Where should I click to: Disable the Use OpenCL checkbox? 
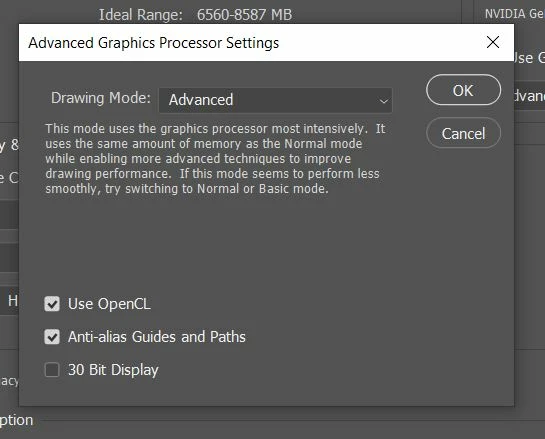52,304
